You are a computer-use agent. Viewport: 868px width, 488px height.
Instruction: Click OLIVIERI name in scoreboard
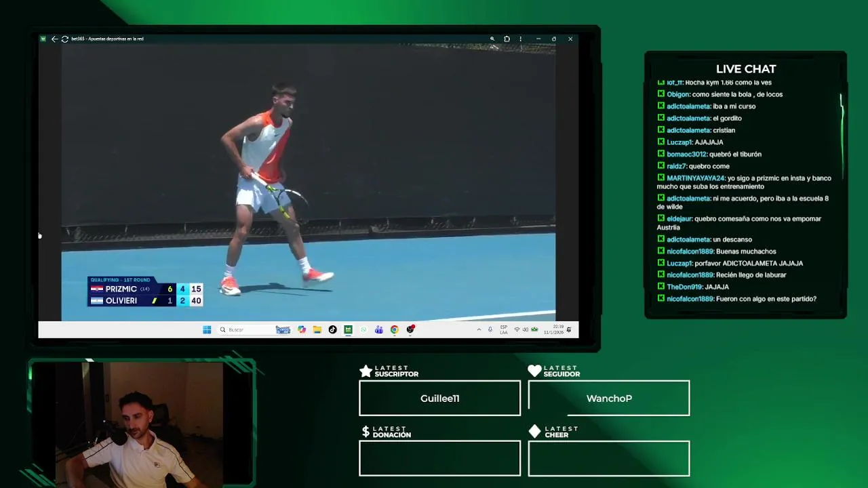tap(121, 301)
